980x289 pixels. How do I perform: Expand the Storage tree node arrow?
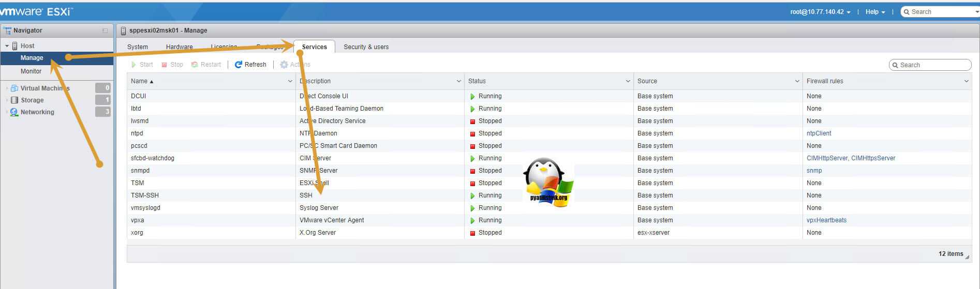[x=7, y=100]
